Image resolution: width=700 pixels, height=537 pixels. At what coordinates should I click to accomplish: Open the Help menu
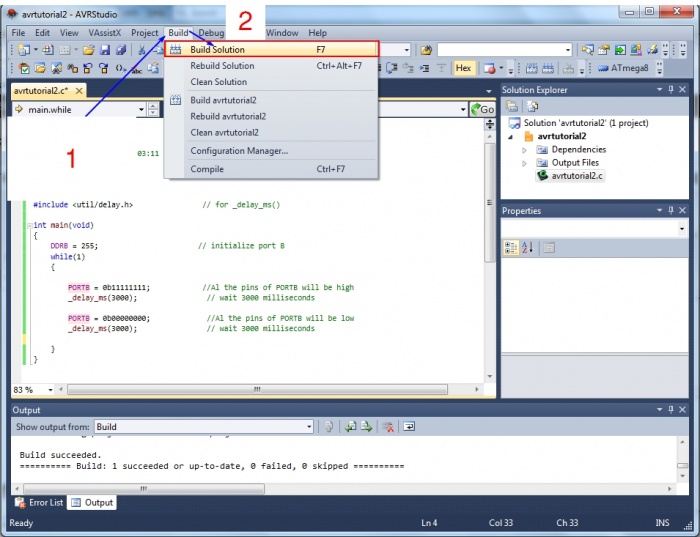click(317, 33)
